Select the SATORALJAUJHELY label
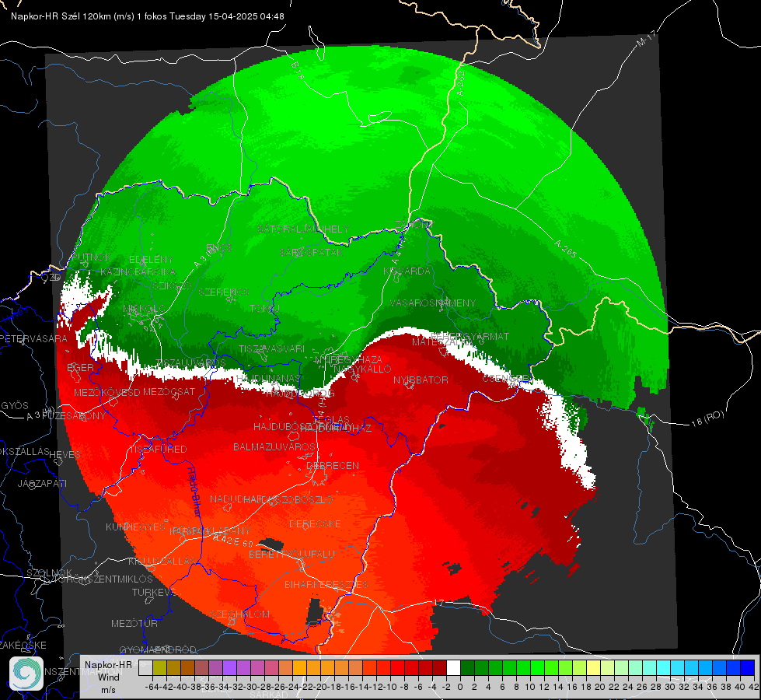The height and width of the screenshot is (700, 761). (303, 229)
